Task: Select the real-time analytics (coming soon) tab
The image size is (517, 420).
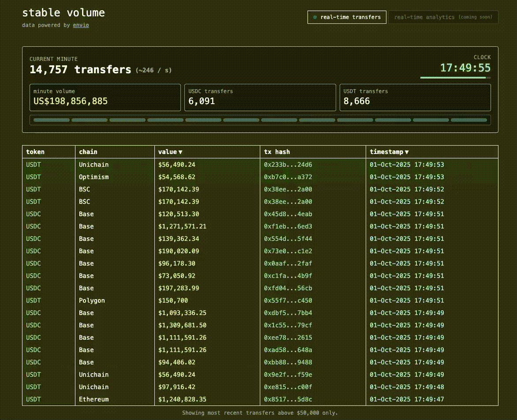Action: (443, 17)
